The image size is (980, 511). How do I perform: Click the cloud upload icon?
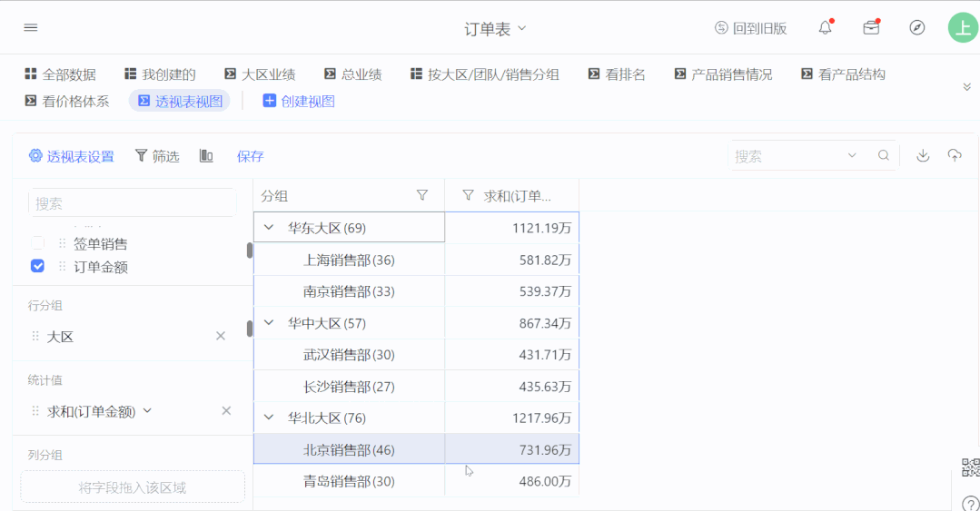click(955, 155)
